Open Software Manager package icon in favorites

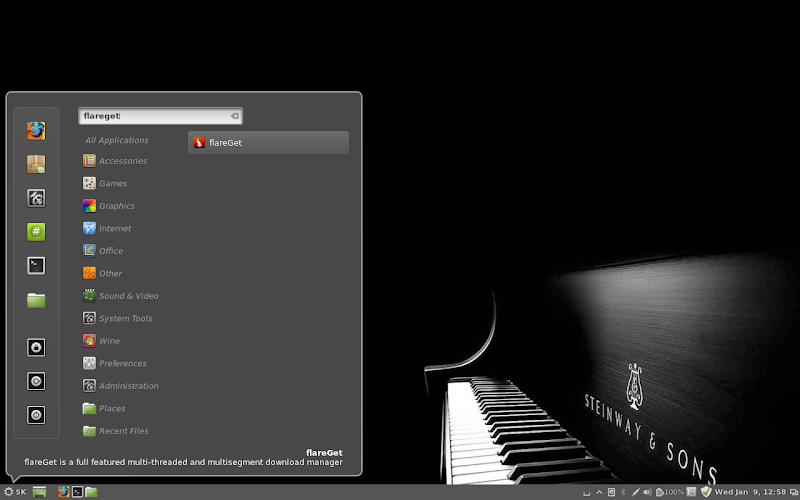point(36,164)
